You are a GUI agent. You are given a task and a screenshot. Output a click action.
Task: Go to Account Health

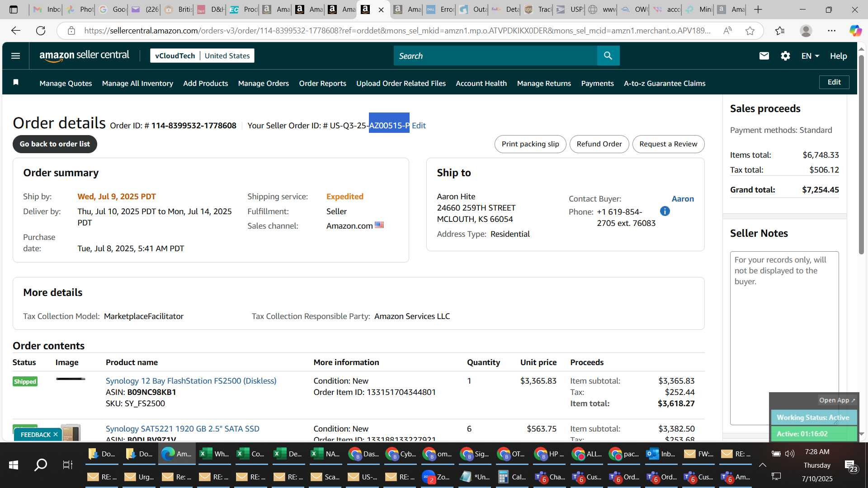[x=481, y=83]
